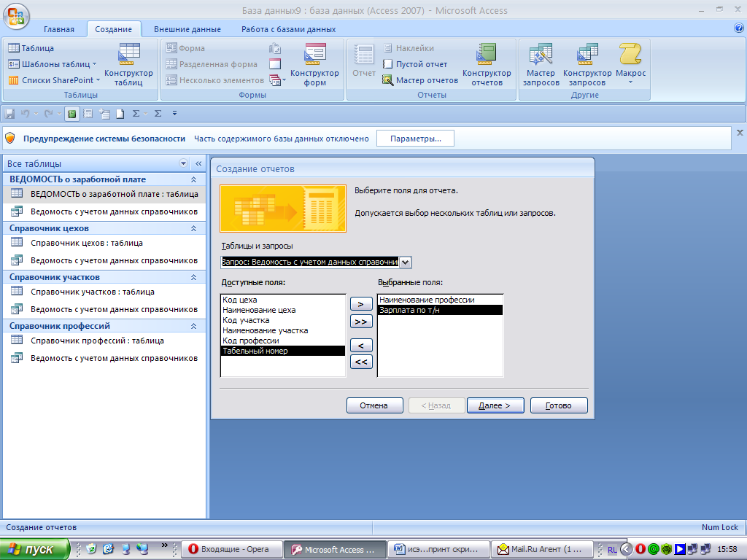747x560 pixels.
Task: Select Наименование профессии in chosen fields
Action: click(x=440, y=300)
